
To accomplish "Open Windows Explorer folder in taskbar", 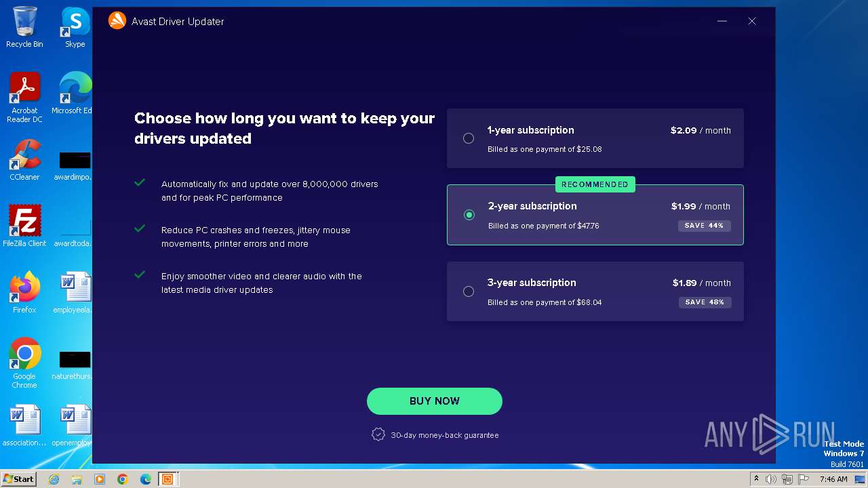I will 77,479.
